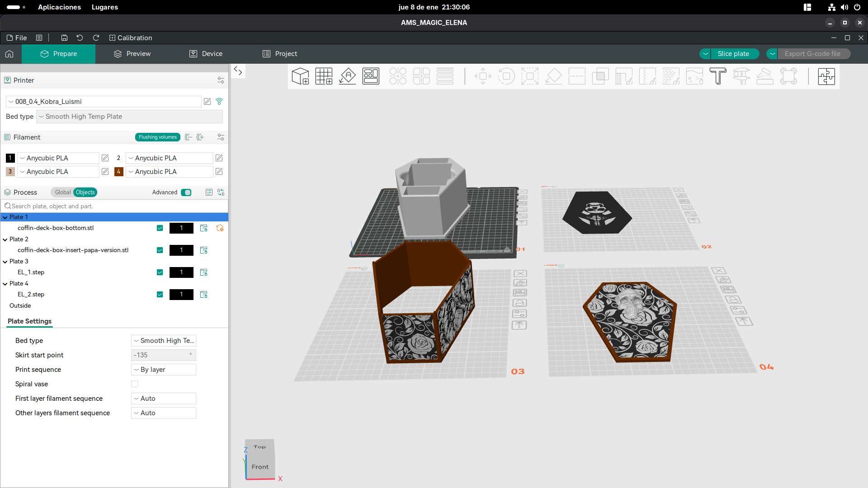Click compare presets icon in Process
This screenshot has height=488, width=868.
[221, 192]
